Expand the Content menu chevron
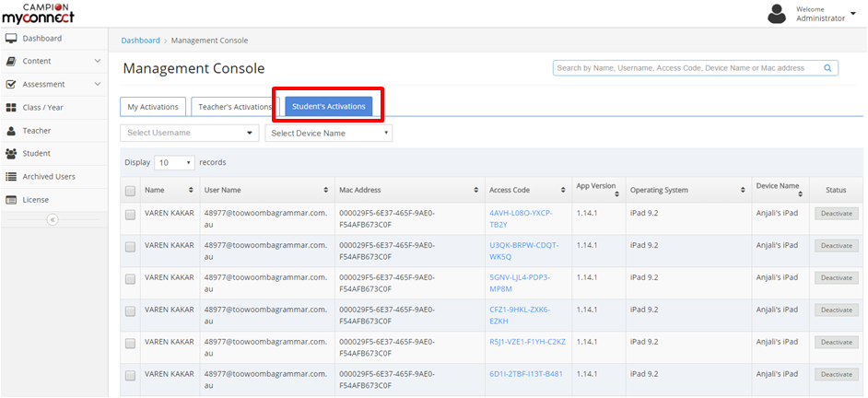868x398 pixels. [x=98, y=61]
